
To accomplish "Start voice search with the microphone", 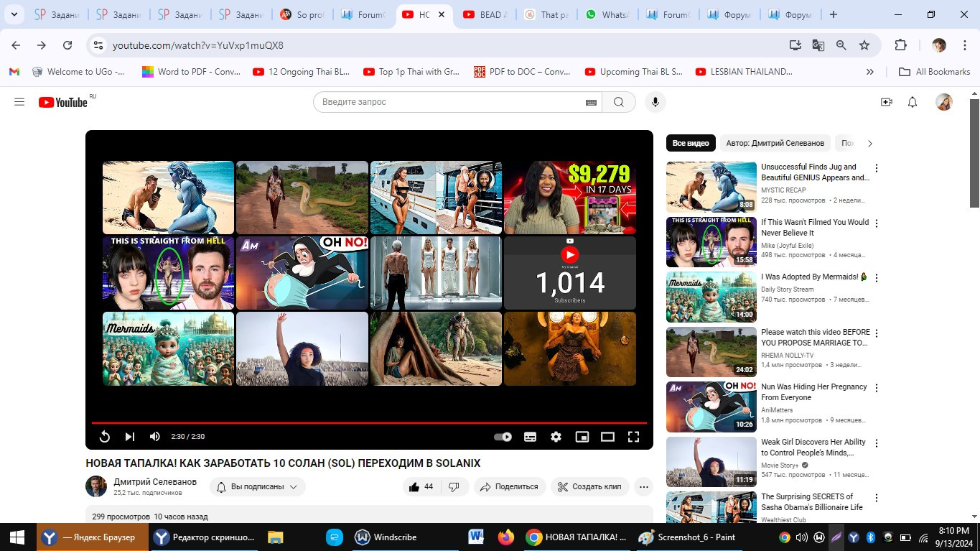I will (655, 102).
